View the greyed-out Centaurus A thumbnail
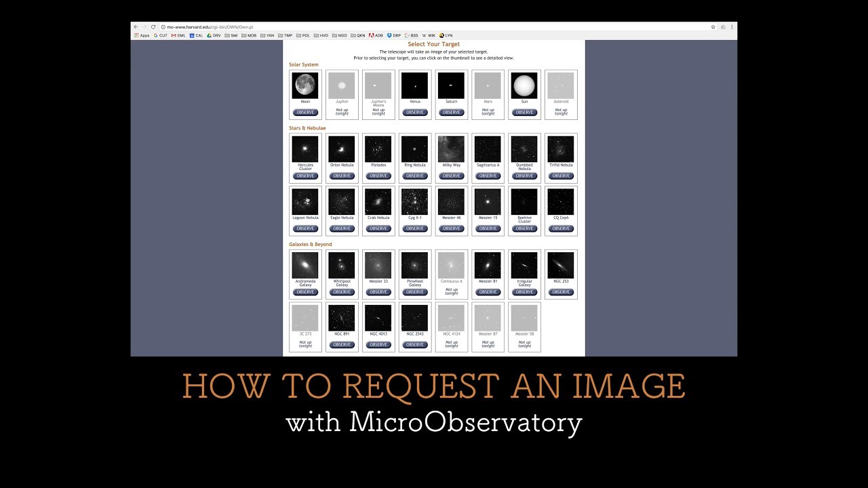 pyautogui.click(x=452, y=265)
